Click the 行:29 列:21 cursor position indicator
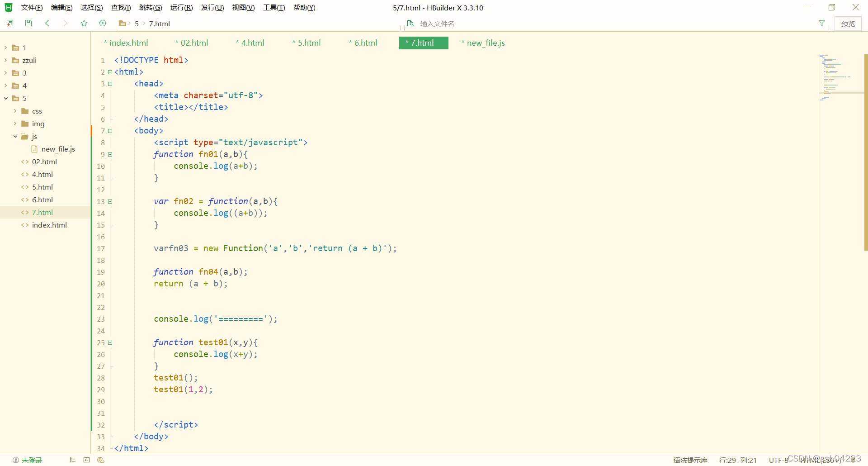868x466 pixels. tap(738, 460)
